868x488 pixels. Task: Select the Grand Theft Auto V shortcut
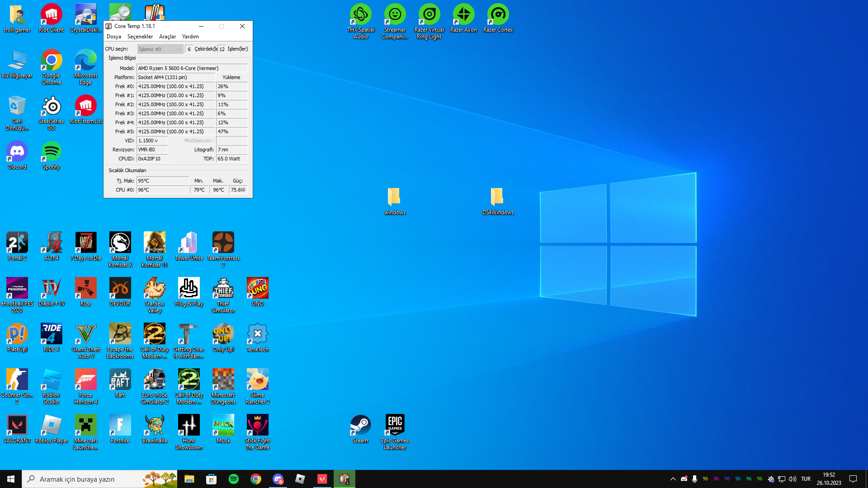point(86,341)
